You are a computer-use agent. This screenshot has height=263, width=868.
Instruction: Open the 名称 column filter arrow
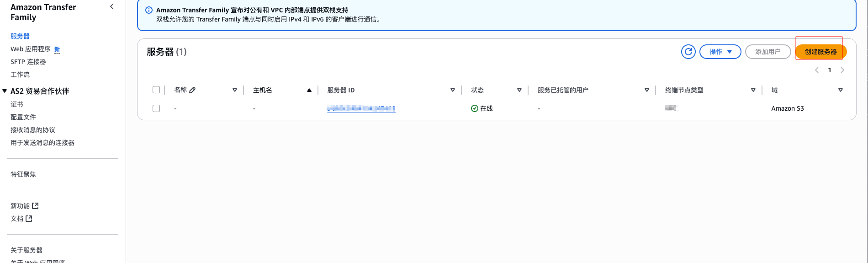(235, 90)
